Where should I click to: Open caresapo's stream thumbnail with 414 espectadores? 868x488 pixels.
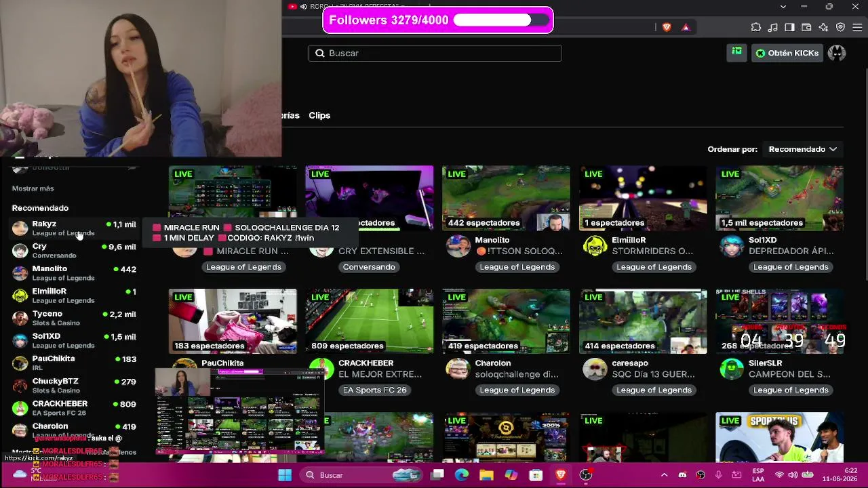pyautogui.click(x=643, y=321)
